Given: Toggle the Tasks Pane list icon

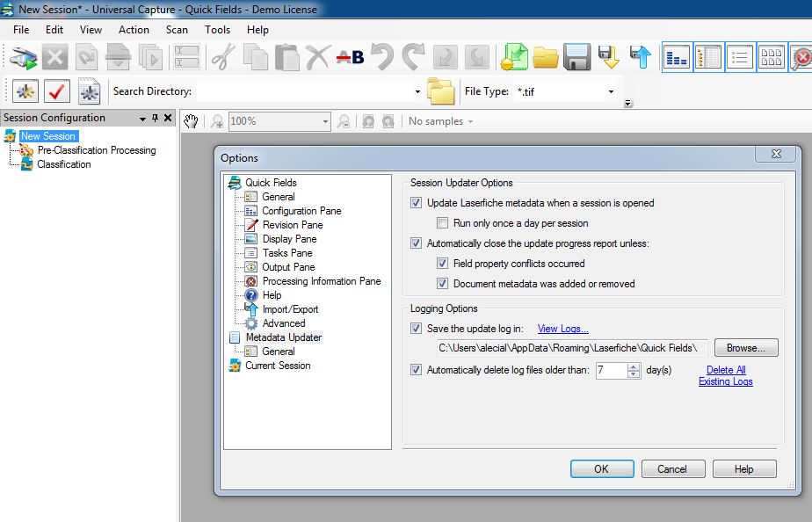Looking at the screenshot, I should pyautogui.click(x=740, y=57).
